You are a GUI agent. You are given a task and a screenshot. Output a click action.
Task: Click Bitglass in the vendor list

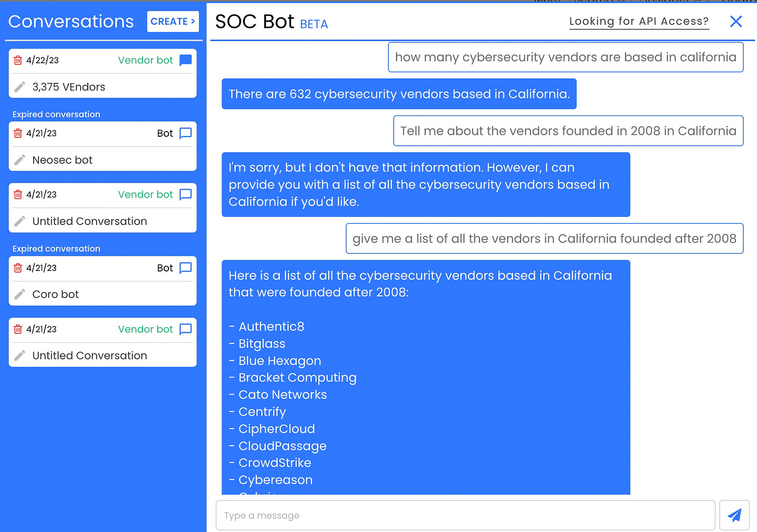[x=262, y=344]
